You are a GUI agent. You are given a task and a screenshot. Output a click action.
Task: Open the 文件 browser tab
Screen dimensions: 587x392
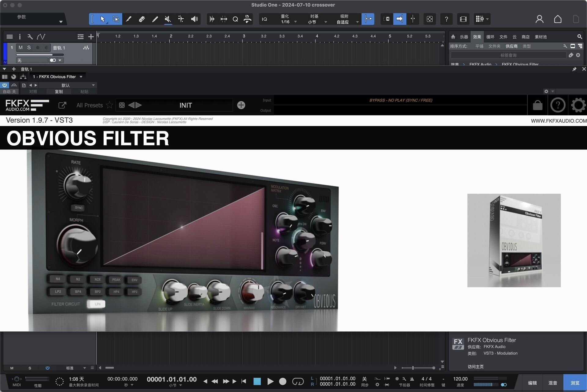(x=503, y=37)
